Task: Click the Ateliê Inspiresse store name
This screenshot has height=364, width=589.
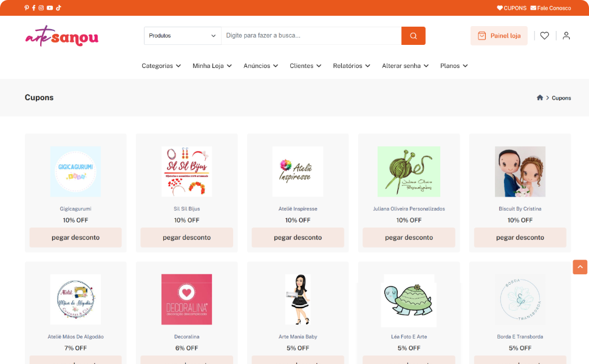Action: point(298,209)
